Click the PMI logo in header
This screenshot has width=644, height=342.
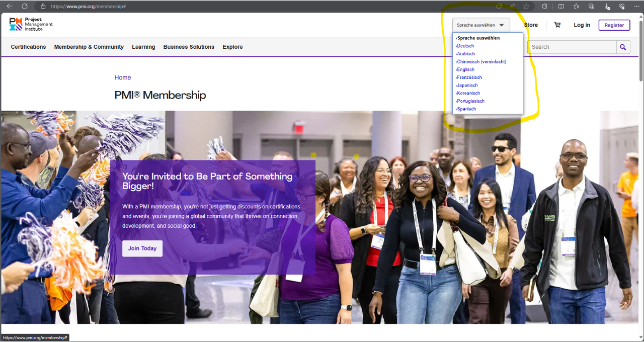31,24
